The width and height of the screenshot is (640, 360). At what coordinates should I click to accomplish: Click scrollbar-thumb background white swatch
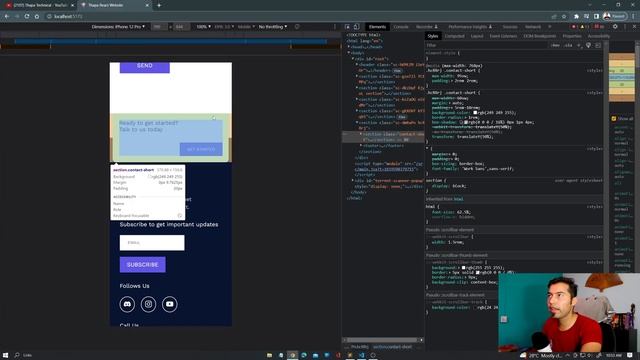coord(463,268)
